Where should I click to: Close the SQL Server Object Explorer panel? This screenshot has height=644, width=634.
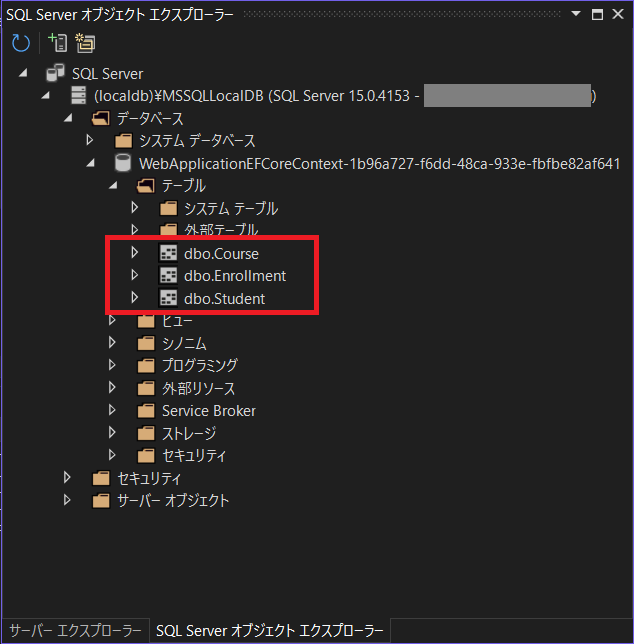coord(618,14)
